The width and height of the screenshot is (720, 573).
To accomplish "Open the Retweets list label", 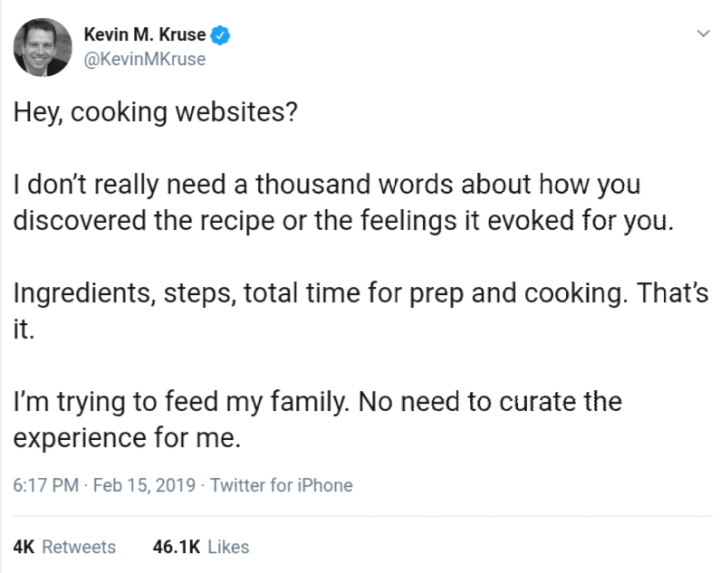I will point(79,547).
